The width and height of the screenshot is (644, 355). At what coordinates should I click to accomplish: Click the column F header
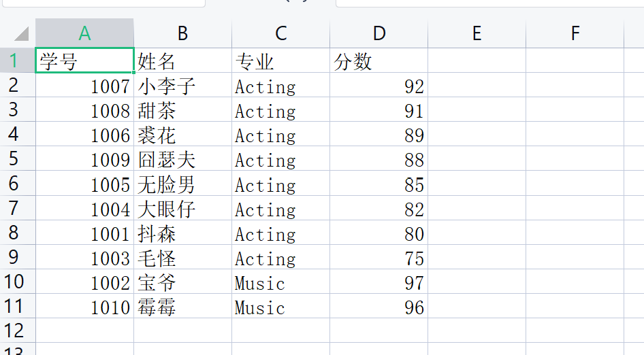pos(575,33)
